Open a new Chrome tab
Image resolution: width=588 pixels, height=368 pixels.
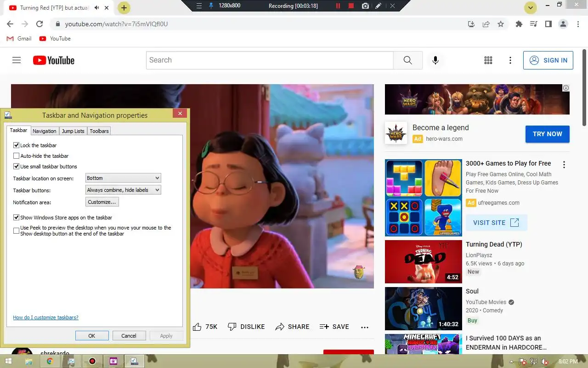coord(124,8)
